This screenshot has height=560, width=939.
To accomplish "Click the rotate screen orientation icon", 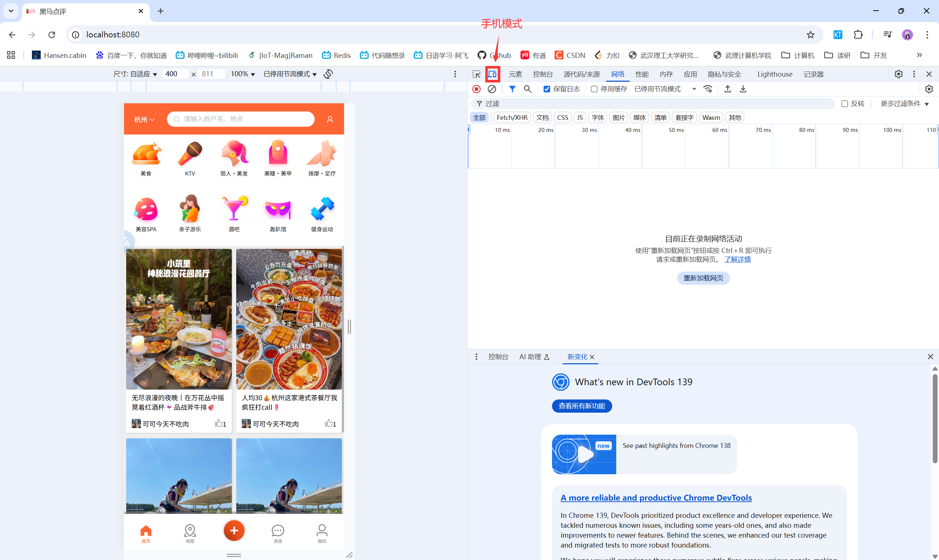I will 328,74.
